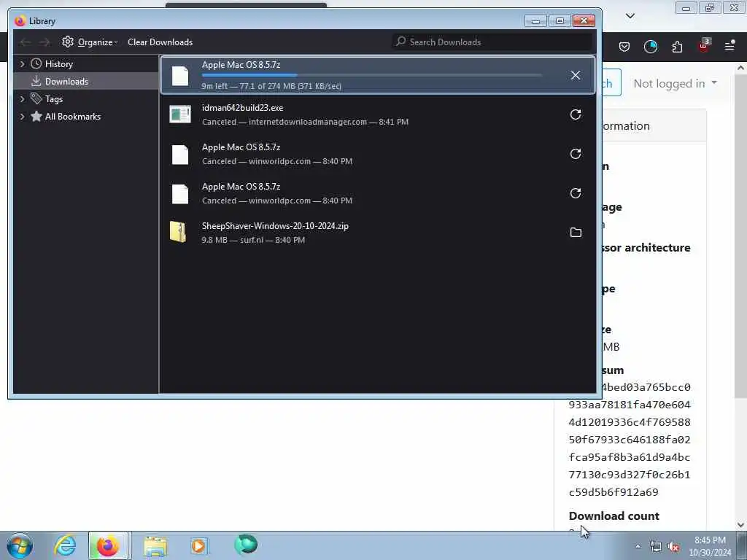Open the Organize gear menu
The width and height of the screenshot is (747, 560).
(x=90, y=42)
